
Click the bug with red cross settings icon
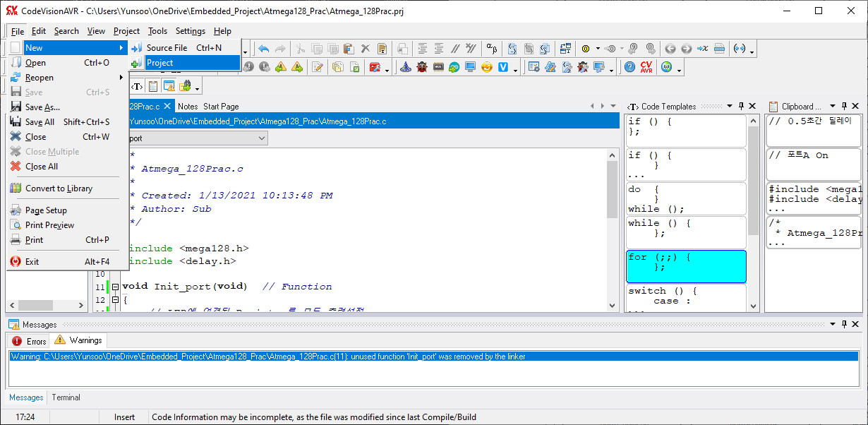coord(583,67)
